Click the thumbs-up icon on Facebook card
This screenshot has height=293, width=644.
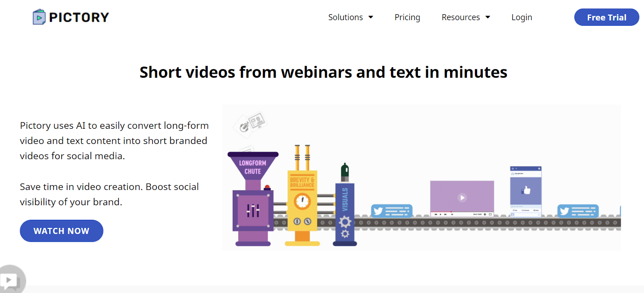click(x=526, y=190)
